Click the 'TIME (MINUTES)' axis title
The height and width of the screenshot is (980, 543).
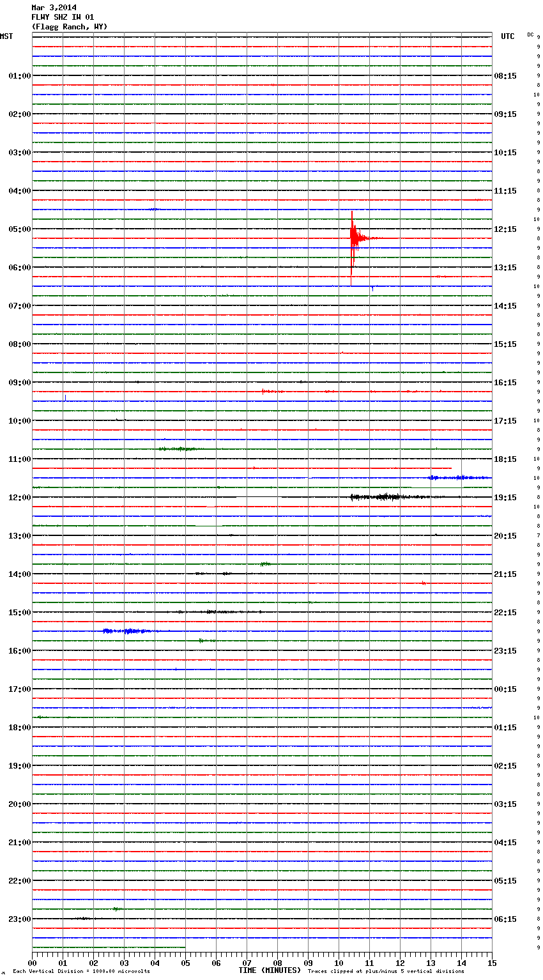tap(270, 970)
